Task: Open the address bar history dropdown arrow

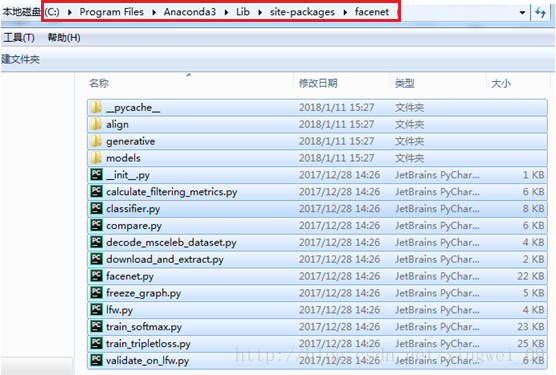Action: [522, 13]
